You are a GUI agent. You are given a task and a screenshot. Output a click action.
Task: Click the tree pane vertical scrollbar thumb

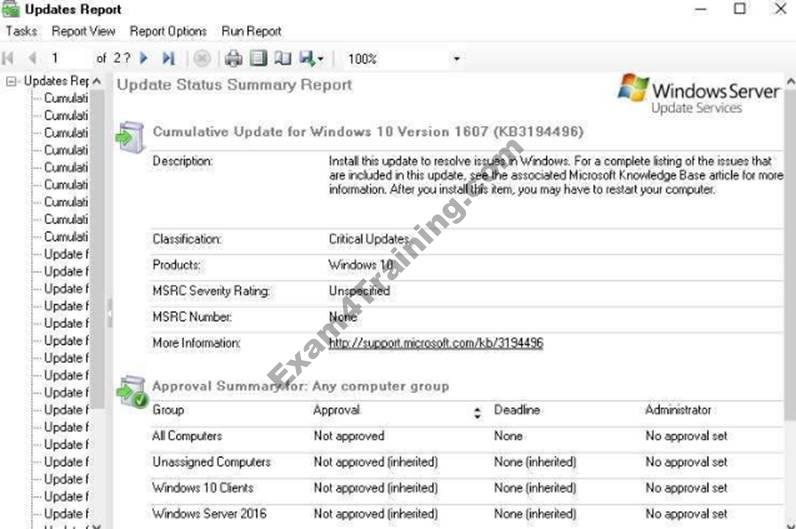[x=97, y=249]
